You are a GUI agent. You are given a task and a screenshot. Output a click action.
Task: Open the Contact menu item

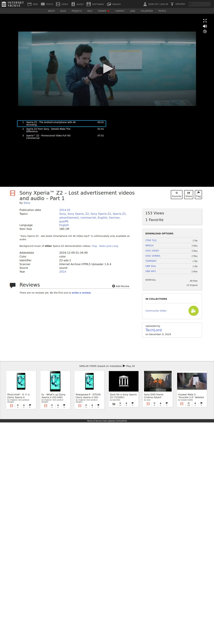pyautogui.click(x=120, y=11)
